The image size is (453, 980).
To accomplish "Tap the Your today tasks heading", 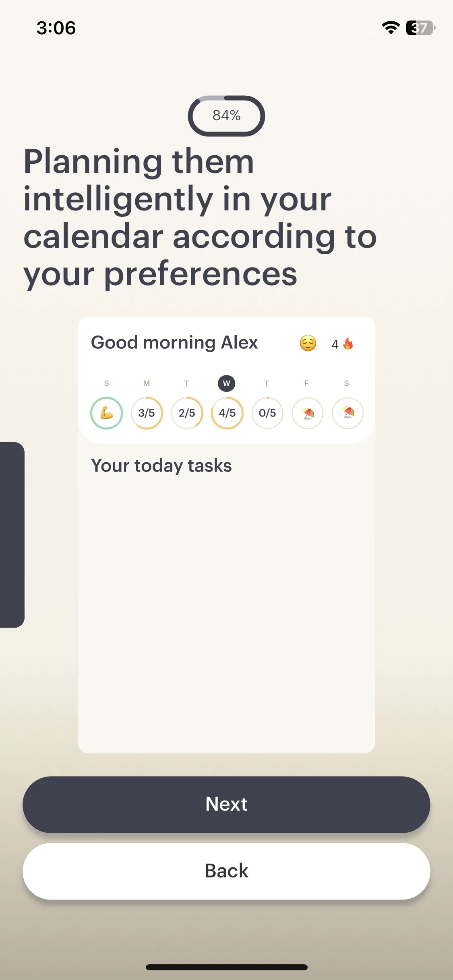I will coord(161,466).
